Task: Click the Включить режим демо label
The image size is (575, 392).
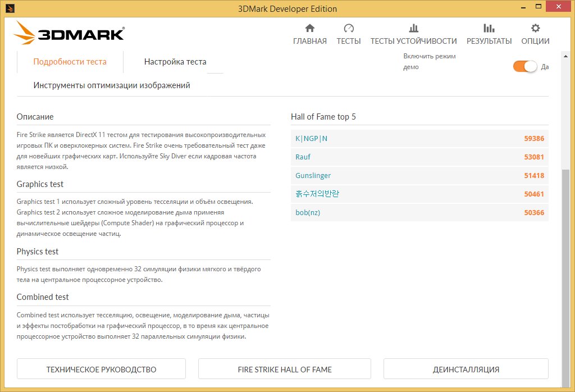Action: [x=430, y=62]
